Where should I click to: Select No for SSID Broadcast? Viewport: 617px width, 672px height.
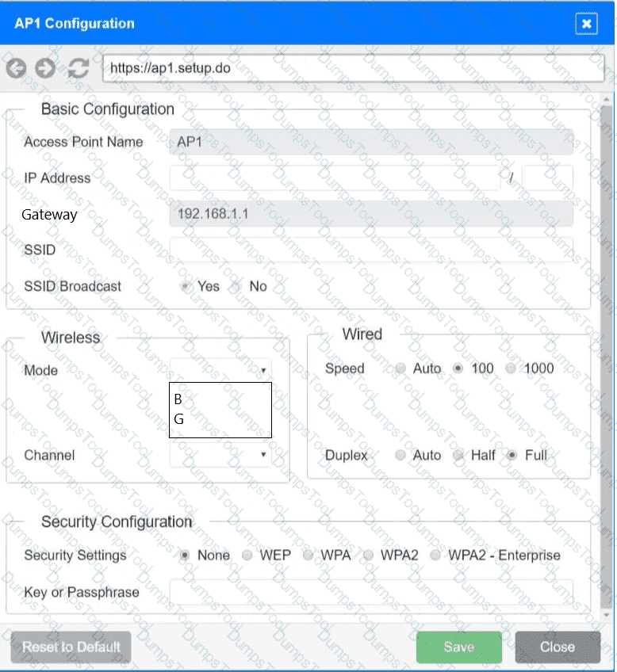tap(236, 287)
